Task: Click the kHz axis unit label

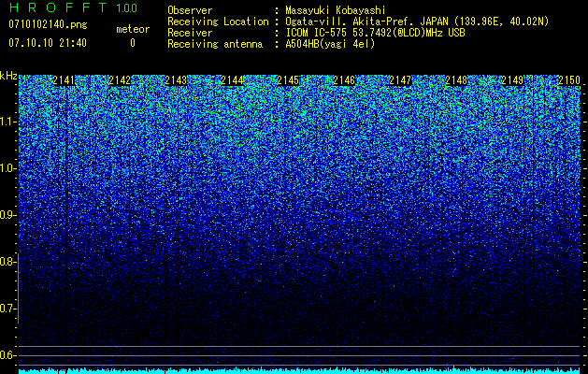Action: [x=8, y=76]
